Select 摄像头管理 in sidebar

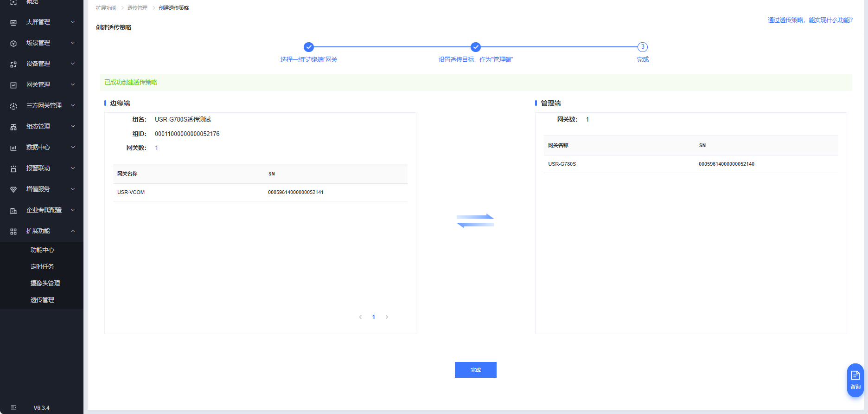[x=45, y=283]
